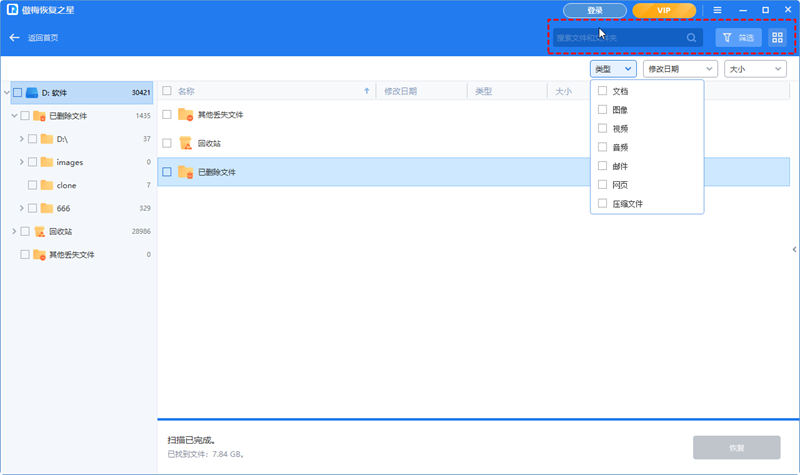Click the D:\ folder icon in tree
The height and width of the screenshot is (475, 800).
pos(47,139)
